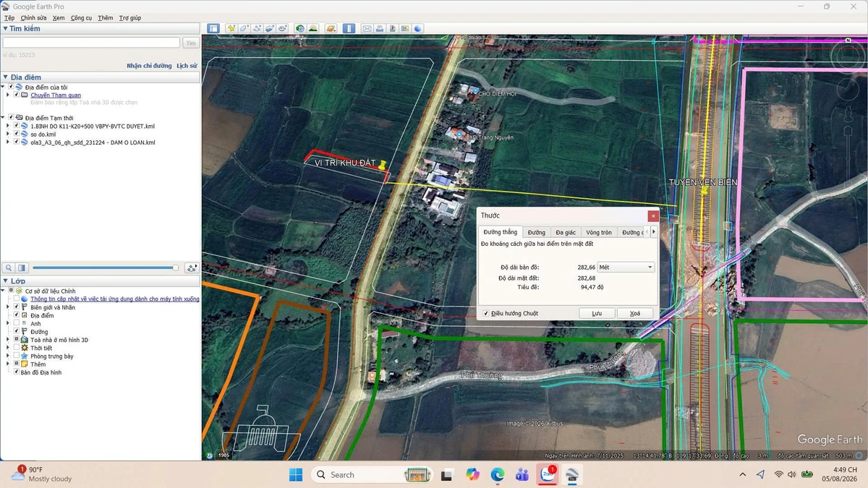Open the Record a Tour tool
The width and height of the screenshot is (868, 488).
(x=282, y=28)
